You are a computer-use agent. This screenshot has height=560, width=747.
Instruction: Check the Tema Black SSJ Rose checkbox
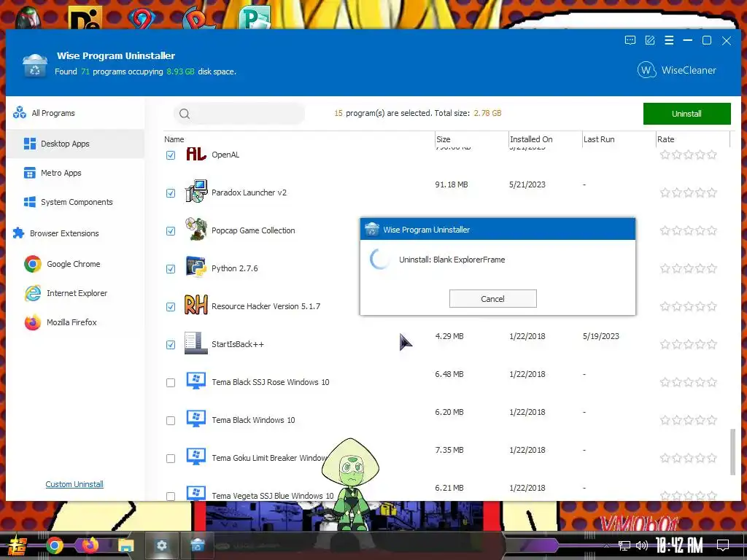point(171,383)
